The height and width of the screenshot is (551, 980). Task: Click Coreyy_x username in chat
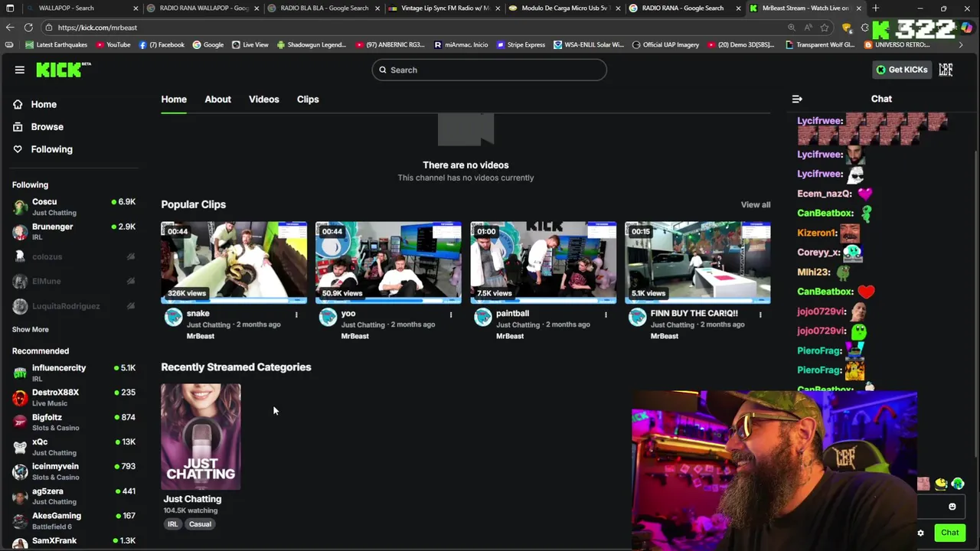pos(818,253)
